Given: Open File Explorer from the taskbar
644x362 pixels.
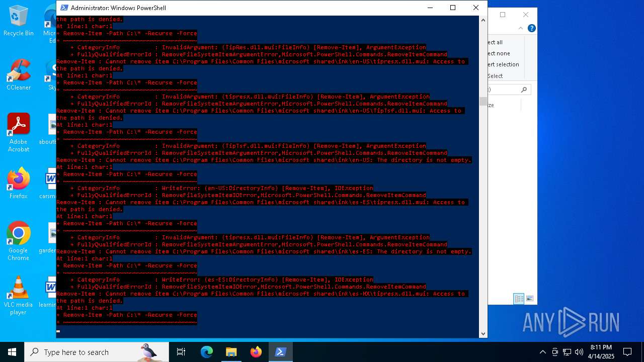Looking at the screenshot, I should pyautogui.click(x=231, y=352).
